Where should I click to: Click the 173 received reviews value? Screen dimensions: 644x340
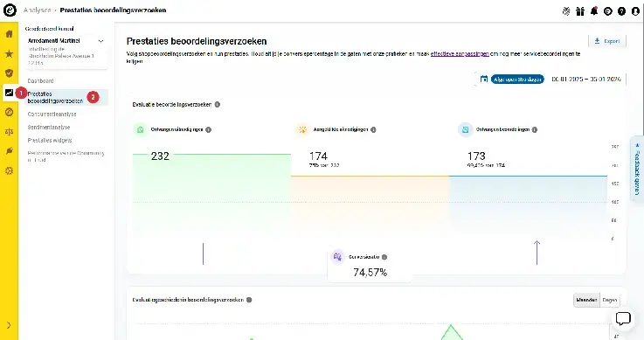476,156
